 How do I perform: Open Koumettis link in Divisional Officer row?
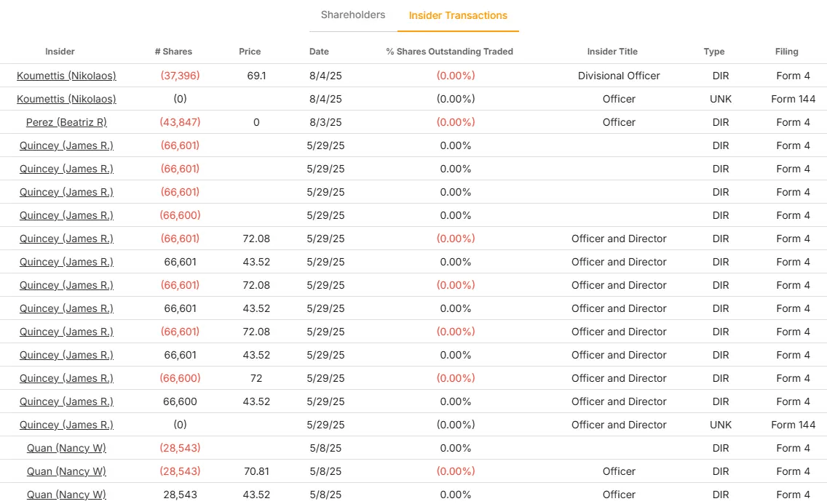pos(66,76)
